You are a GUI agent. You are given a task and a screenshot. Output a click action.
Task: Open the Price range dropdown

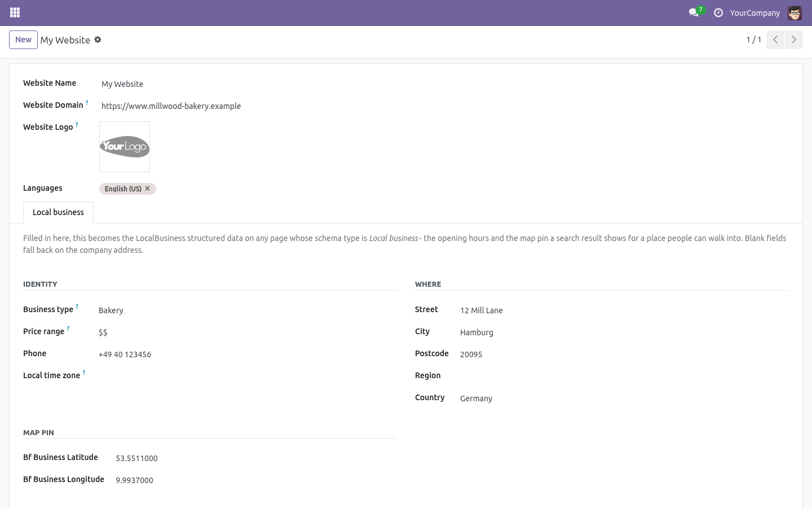(x=246, y=332)
